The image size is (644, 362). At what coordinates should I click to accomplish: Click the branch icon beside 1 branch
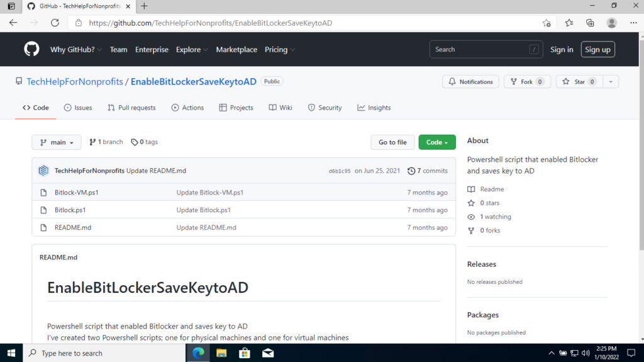pyautogui.click(x=92, y=142)
